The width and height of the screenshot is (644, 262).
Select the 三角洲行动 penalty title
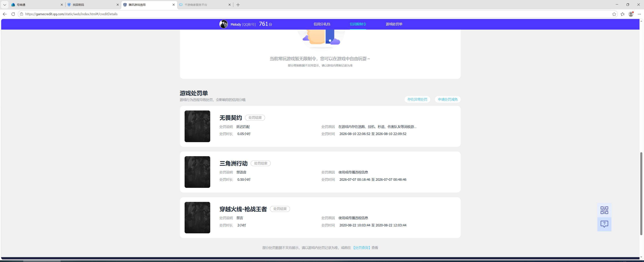coord(233,163)
